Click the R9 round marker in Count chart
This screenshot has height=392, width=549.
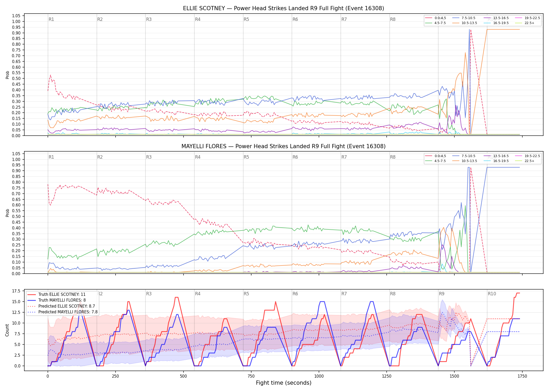coord(442,294)
